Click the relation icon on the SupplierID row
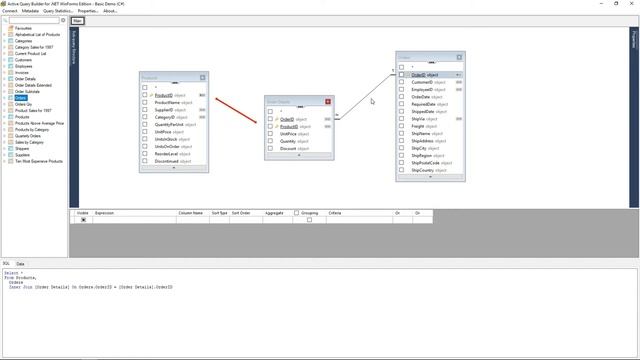Screen dimensions: 640x360 pyautogui.click(x=202, y=110)
